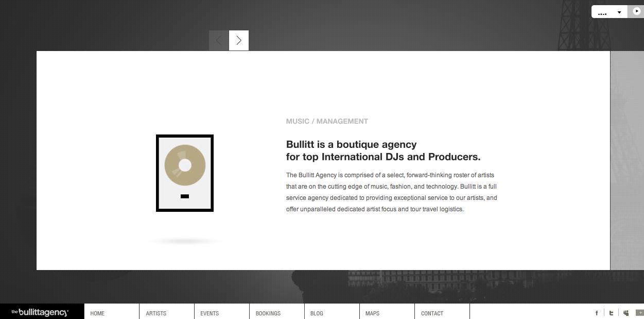
Task: Click the partially visible next slide panel
Action: tap(626, 160)
